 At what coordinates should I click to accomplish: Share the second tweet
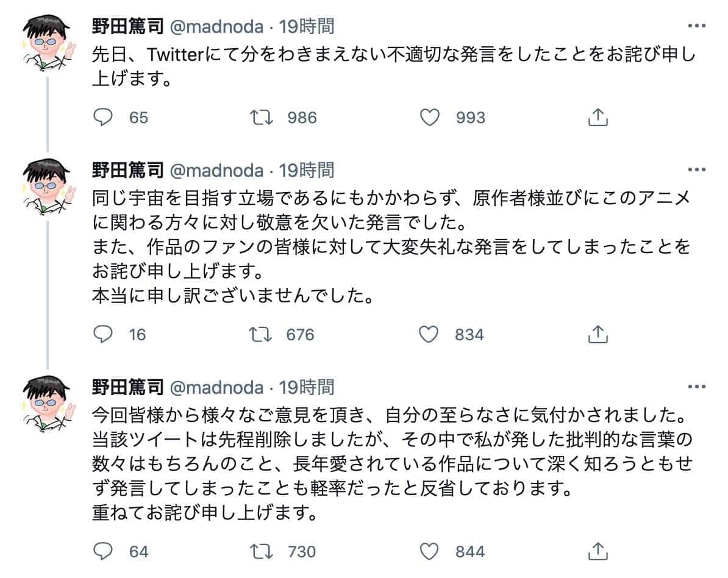click(598, 334)
